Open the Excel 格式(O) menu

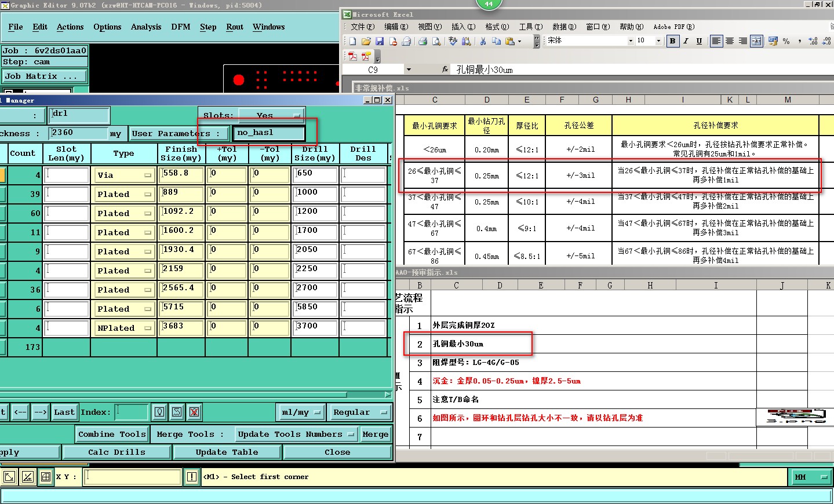coord(497,27)
